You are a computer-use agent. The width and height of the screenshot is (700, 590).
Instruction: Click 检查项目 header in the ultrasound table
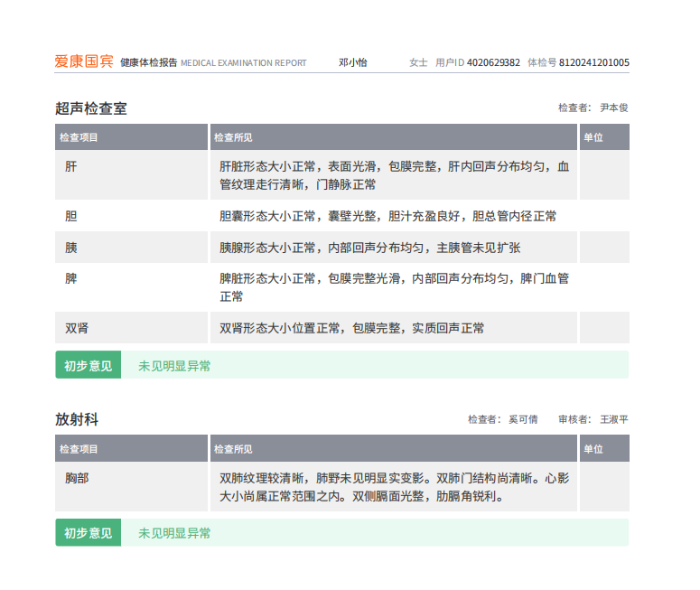[79, 137]
